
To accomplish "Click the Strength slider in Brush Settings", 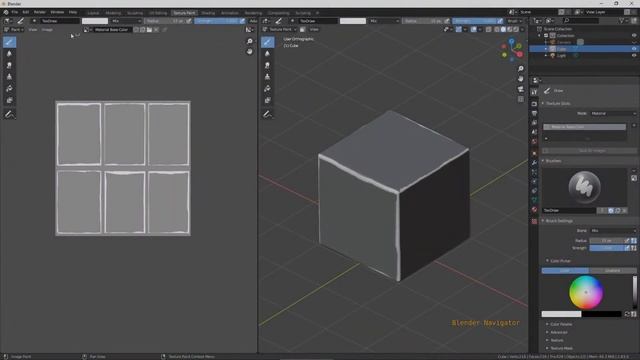I will click(607, 248).
